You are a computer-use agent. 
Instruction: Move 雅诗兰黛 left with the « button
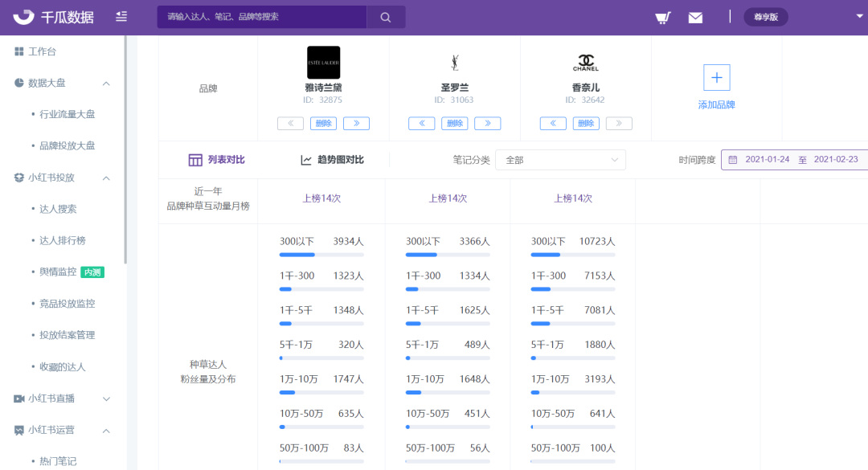(291, 124)
